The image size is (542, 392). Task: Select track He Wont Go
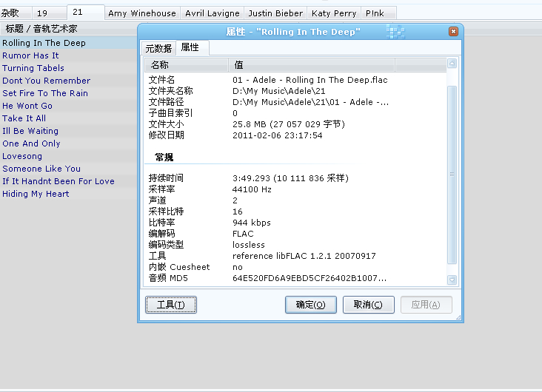tap(68, 106)
